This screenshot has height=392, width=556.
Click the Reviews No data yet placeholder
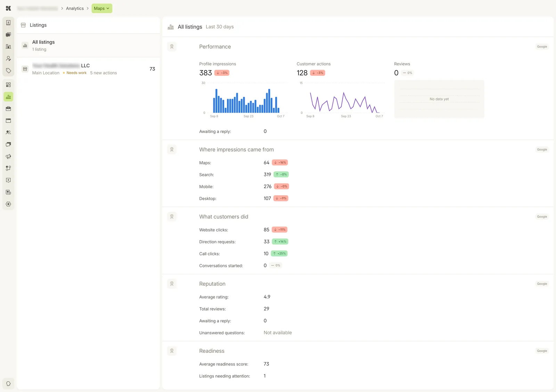(439, 99)
